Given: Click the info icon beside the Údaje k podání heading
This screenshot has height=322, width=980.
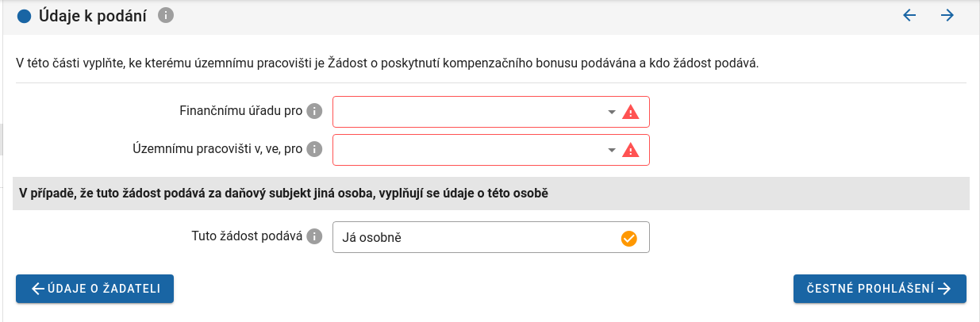Looking at the screenshot, I should 165,16.
